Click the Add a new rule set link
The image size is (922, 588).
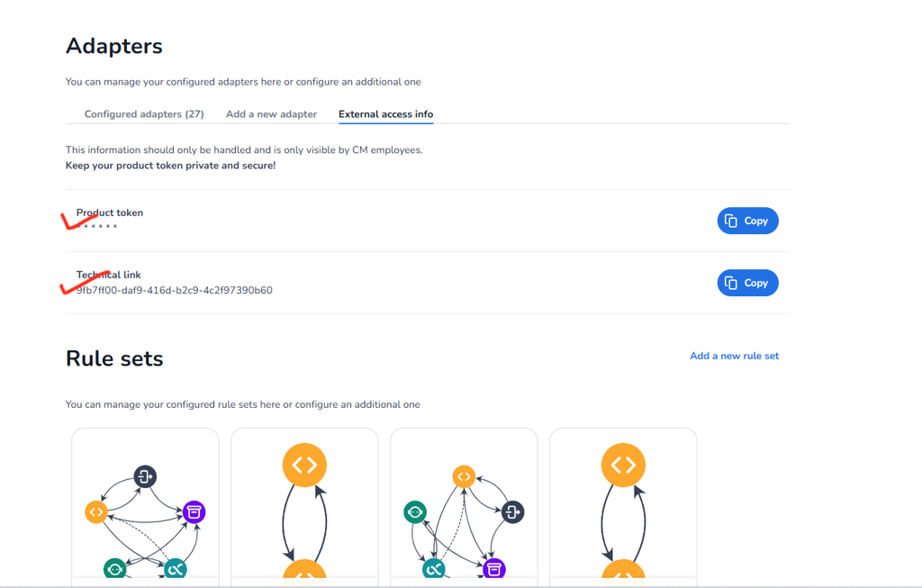point(734,356)
